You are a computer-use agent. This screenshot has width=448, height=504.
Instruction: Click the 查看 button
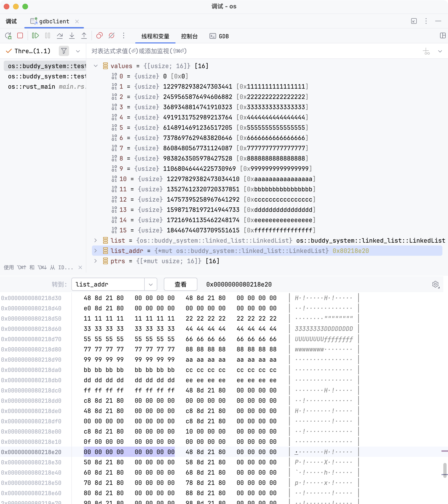click(x=180, y=284)
